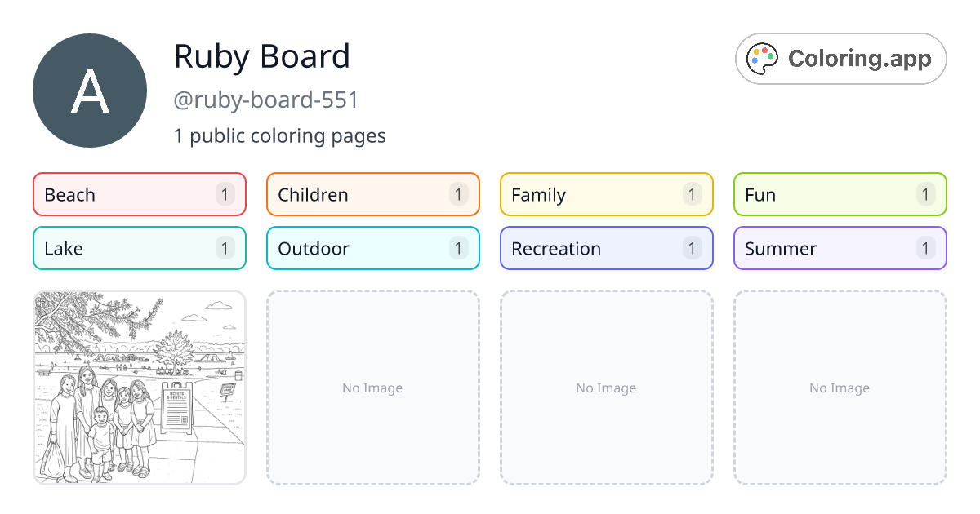
Task: Click the middle No Image placeholder
Action: point(606,388)
